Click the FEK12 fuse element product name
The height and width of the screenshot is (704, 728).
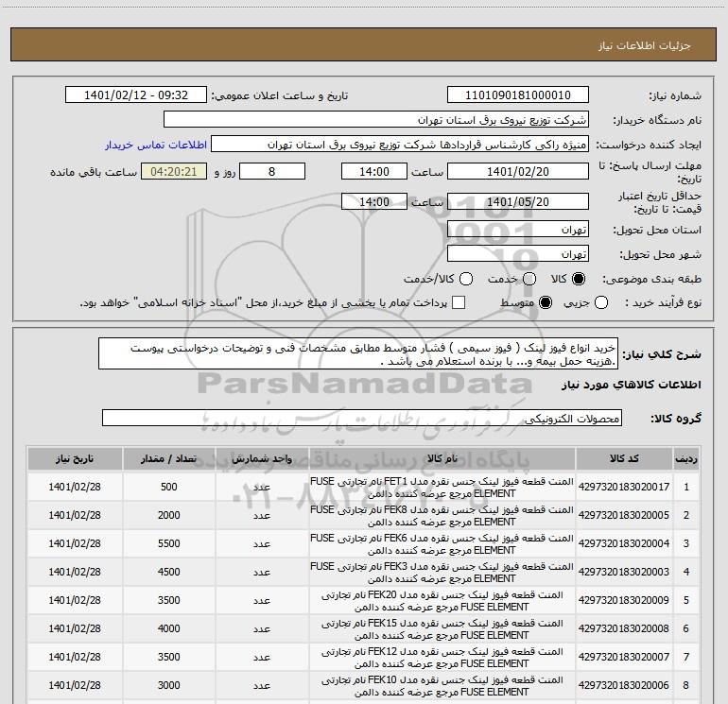click(x=442, y=657)
